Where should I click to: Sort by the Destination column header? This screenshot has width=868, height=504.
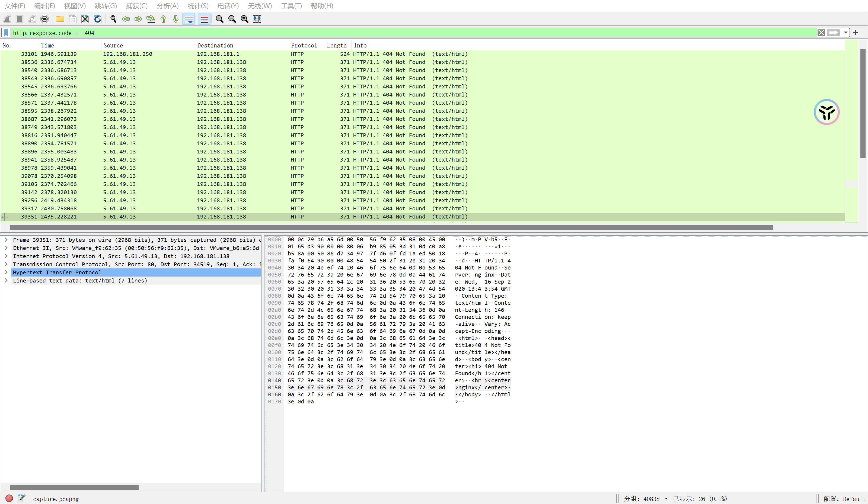[x=242, y=46]
